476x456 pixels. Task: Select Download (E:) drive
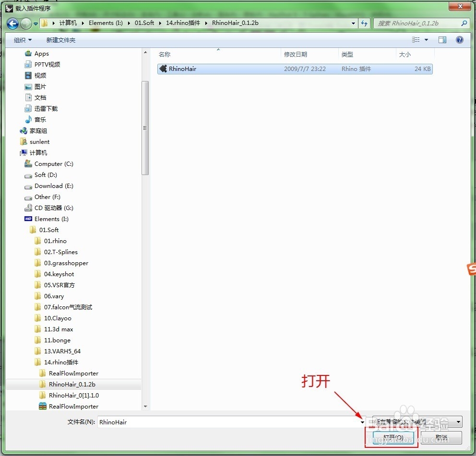[x=54, y=186]
